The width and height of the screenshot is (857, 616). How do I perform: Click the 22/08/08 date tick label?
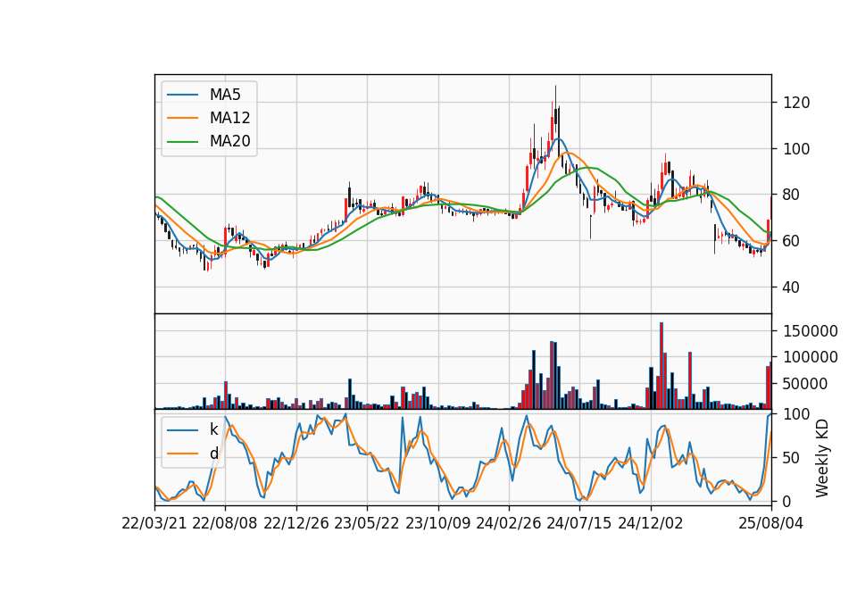225,523
